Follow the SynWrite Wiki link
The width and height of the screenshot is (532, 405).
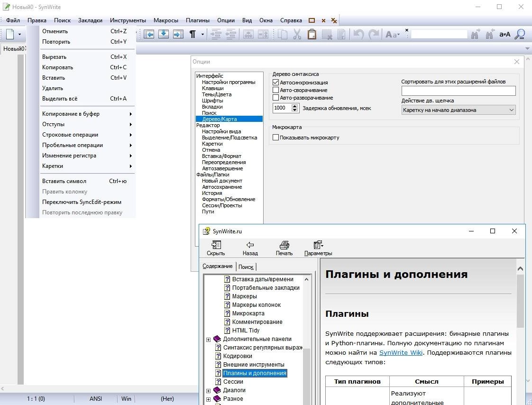tap(401, 352)
